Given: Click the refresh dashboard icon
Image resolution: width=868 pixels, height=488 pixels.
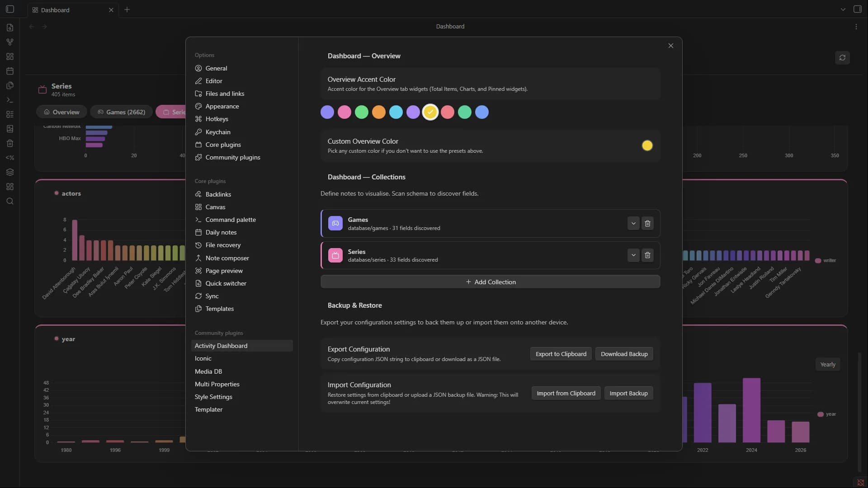Looking at the screenshot, I should (x=842, y=57).
